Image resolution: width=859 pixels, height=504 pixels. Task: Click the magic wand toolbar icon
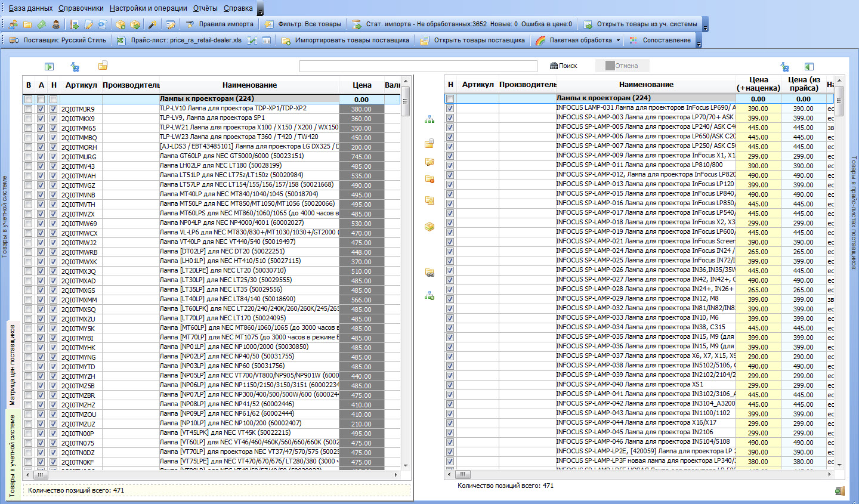[x=153, y=24]
